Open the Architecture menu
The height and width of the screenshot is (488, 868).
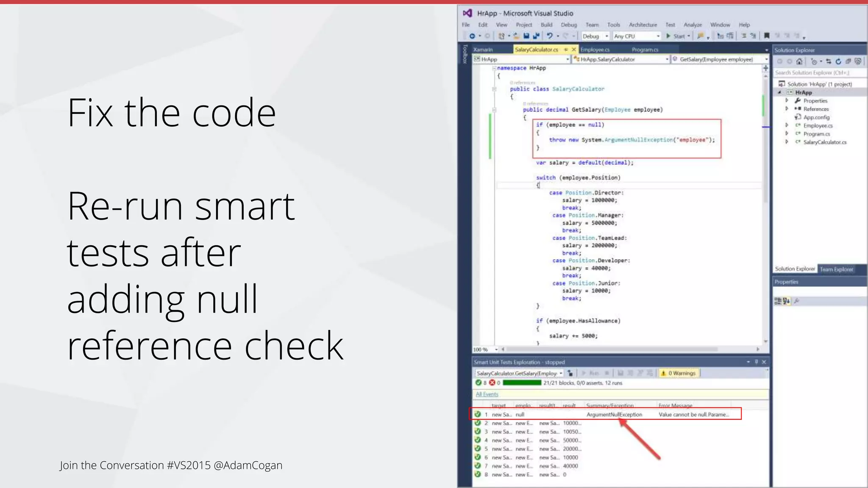643,25
